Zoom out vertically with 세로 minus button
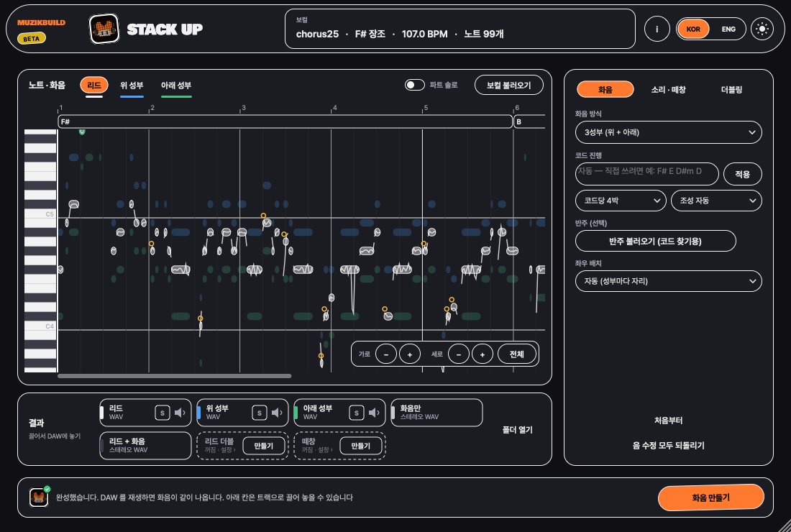Screen dimensions: 791x532 coord(459,354)
